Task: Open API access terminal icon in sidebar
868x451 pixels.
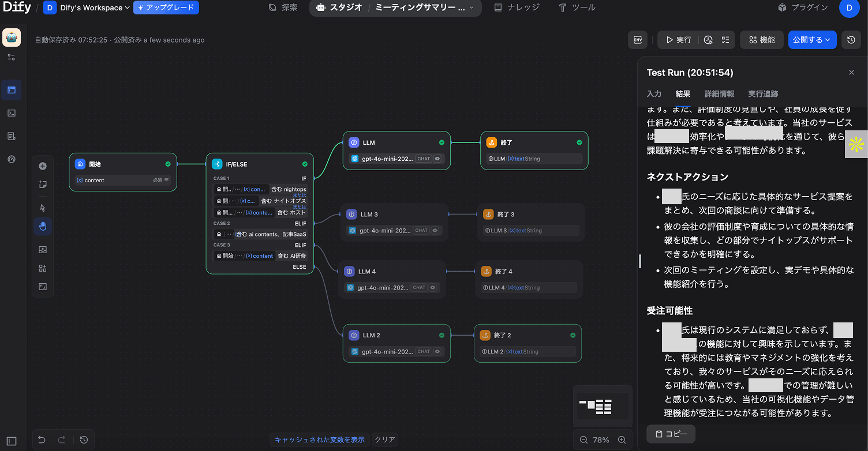Action: (12, 113)
